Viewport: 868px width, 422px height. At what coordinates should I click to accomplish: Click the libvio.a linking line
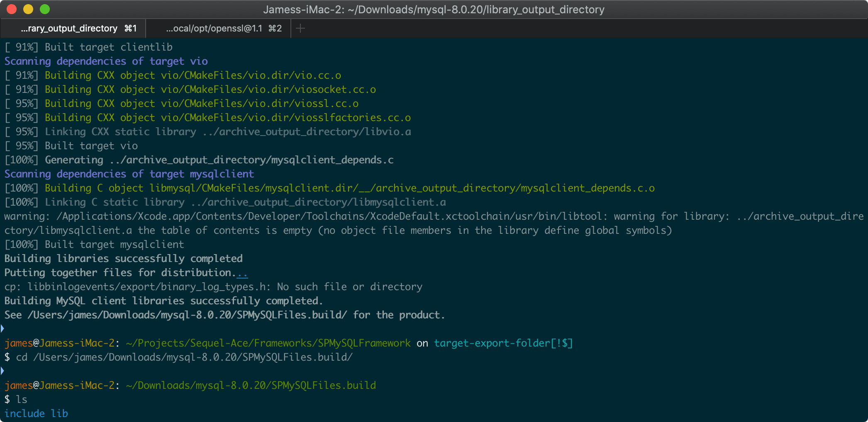click(x=207, y=132)
